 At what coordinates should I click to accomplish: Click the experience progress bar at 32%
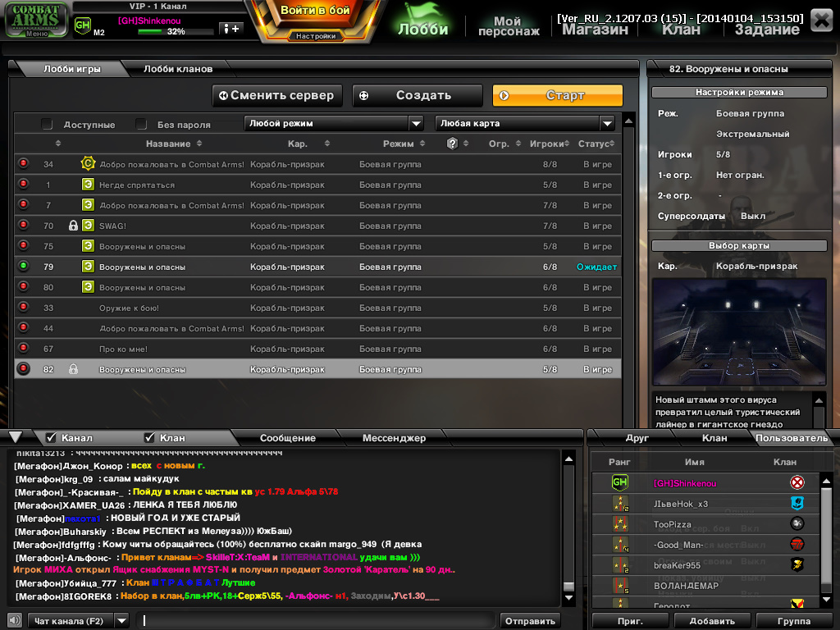tap(176, 32)
